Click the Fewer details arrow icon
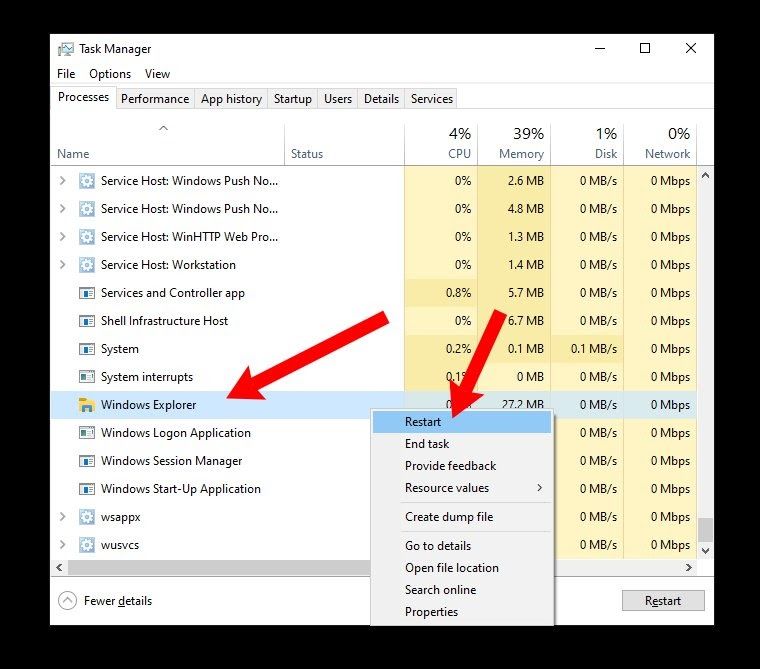This screenshot has height=669, width=760. point(67,601)
